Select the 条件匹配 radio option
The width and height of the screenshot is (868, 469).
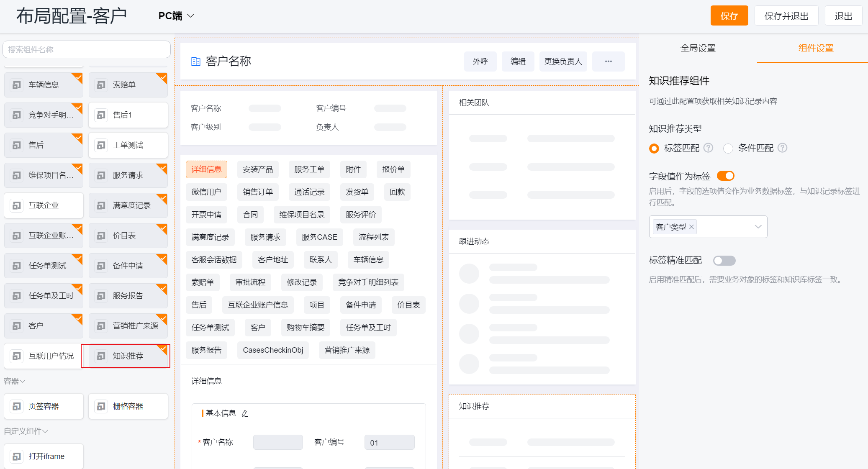[728, 148]
